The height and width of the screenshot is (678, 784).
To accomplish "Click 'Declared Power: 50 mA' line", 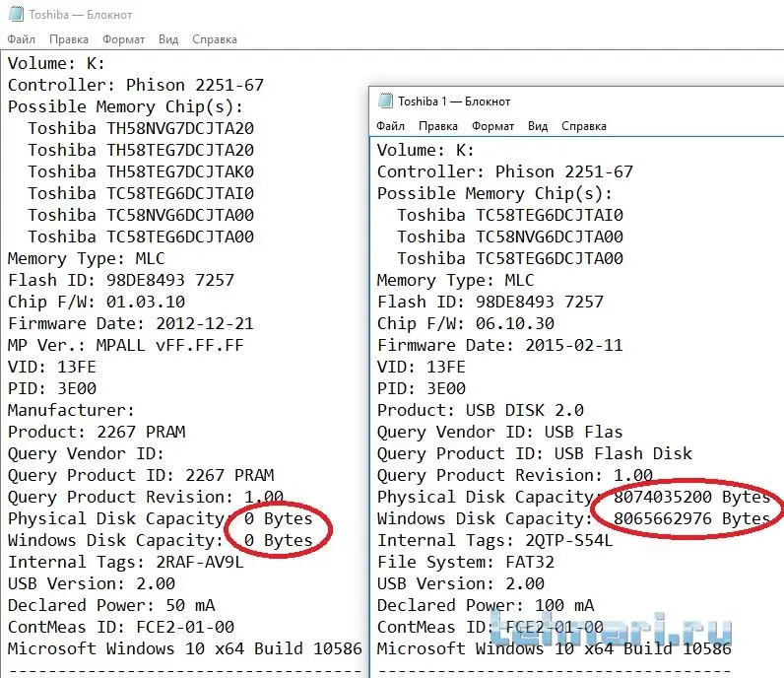I will 111,605.
